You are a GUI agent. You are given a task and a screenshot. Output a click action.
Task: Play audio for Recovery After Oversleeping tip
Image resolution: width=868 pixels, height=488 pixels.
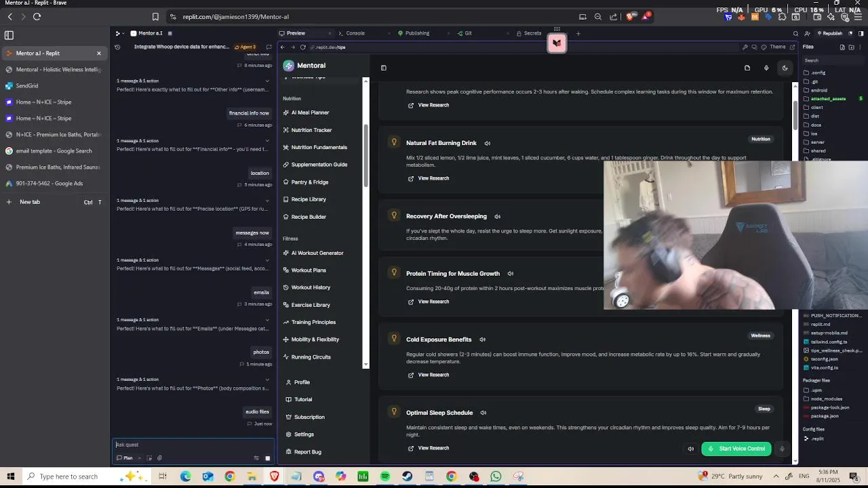pos(497,216)
